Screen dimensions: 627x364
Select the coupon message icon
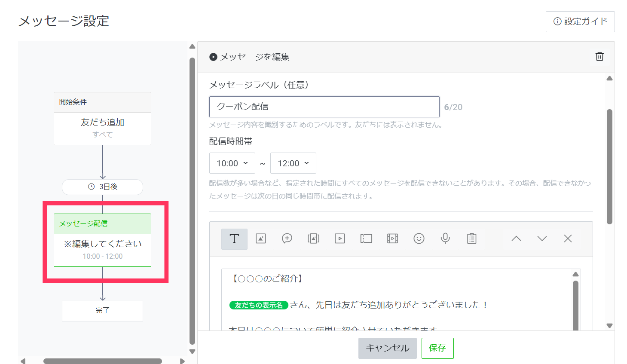[x=366, y=239]
